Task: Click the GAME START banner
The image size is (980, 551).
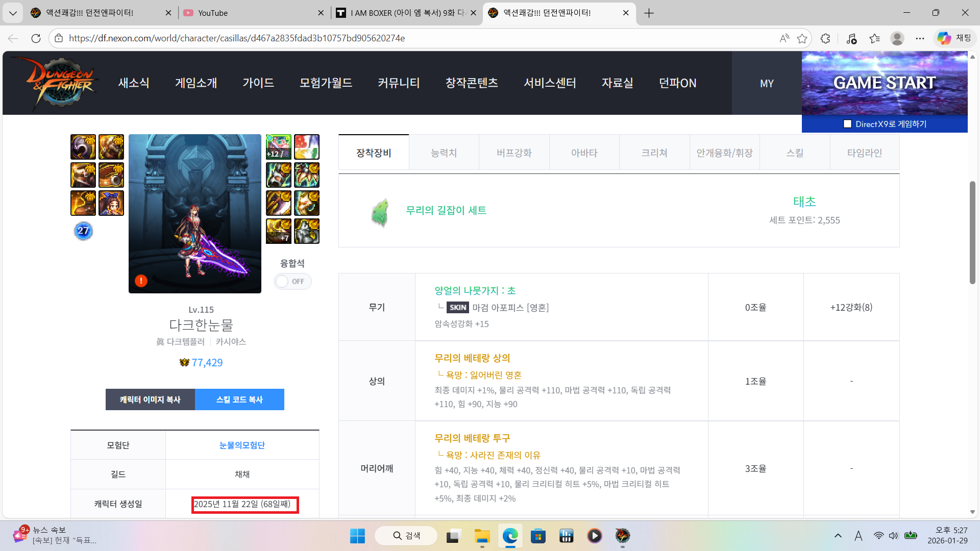Action: tap(884, 83)
